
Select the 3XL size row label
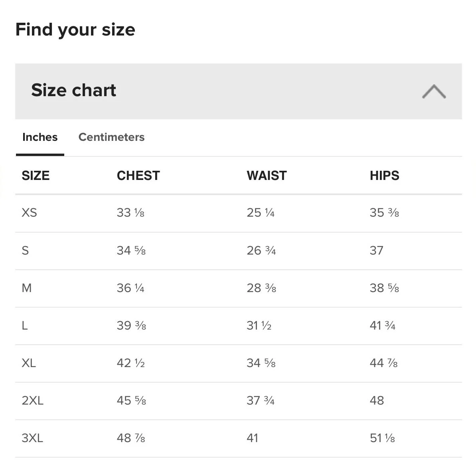[32, 438]
